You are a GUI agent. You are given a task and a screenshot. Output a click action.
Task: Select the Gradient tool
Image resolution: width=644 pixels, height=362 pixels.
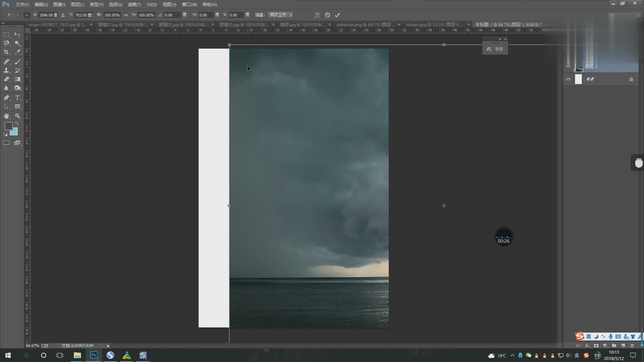pos(18,79)
